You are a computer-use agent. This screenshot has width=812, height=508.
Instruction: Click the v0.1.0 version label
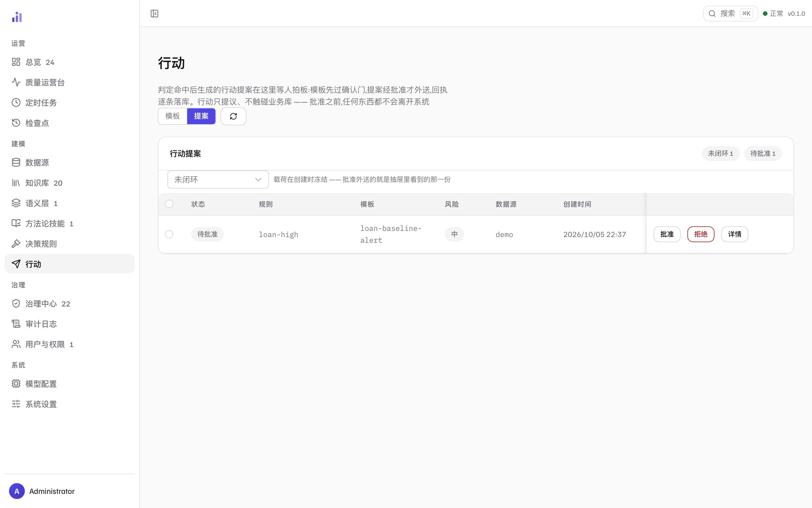pos(796,14)
